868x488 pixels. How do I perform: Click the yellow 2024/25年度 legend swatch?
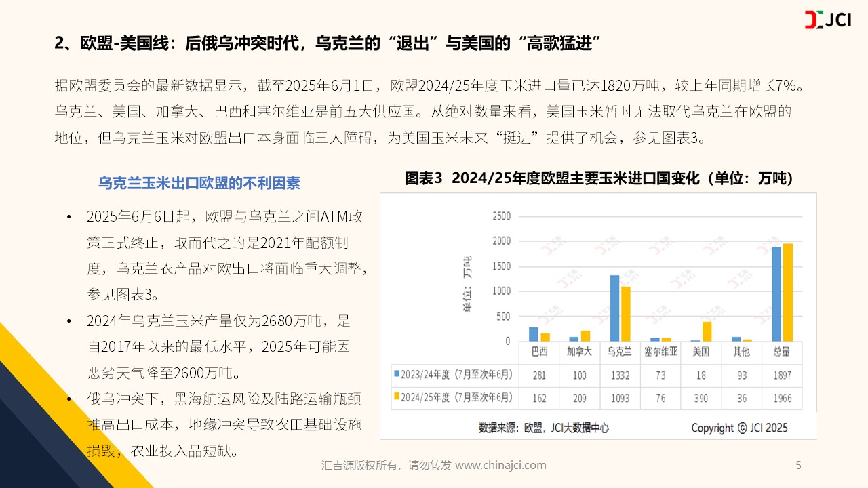pos(395,397)
